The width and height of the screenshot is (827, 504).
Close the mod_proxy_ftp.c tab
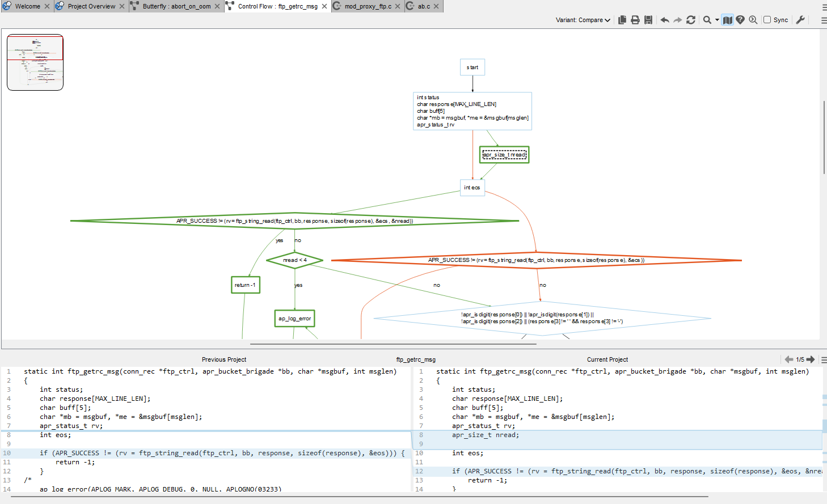[398, 6]
